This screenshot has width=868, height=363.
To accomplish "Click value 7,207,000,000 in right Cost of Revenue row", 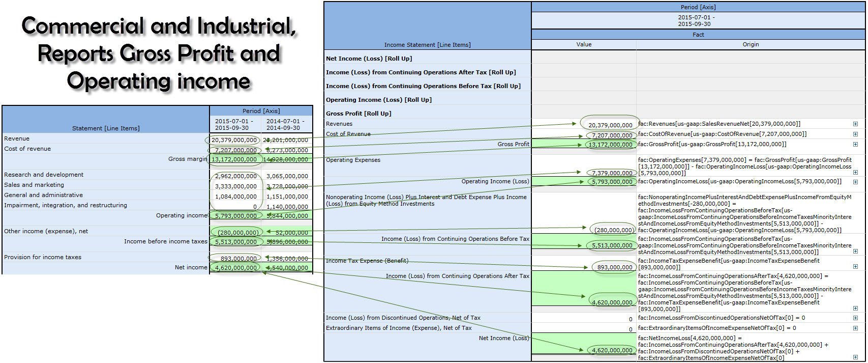I will coord(612,135).
